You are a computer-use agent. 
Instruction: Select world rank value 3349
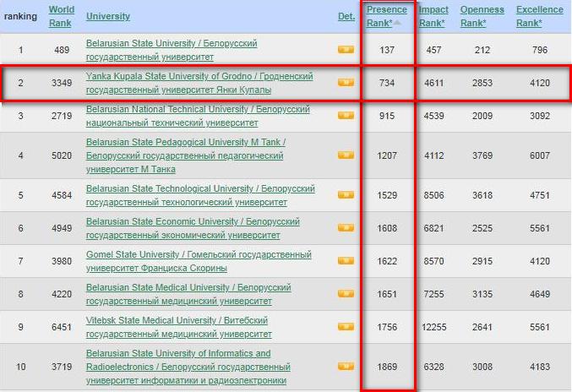tap(62, 83)
